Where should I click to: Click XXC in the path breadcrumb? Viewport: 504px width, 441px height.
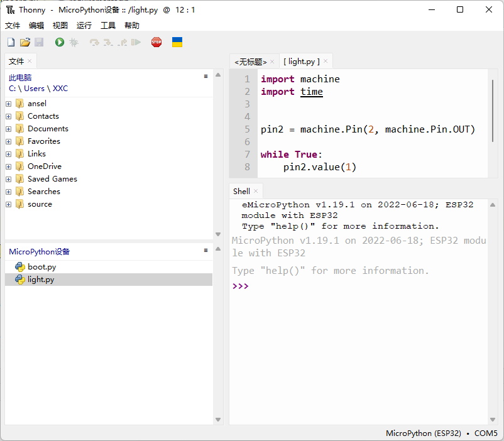pos(60,89)
